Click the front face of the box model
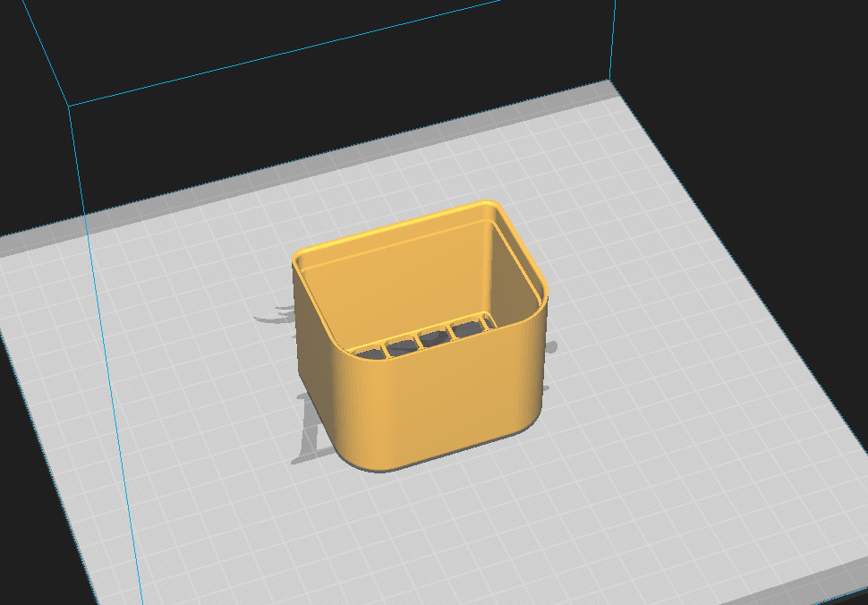868x605 pixels. point(421,403)
